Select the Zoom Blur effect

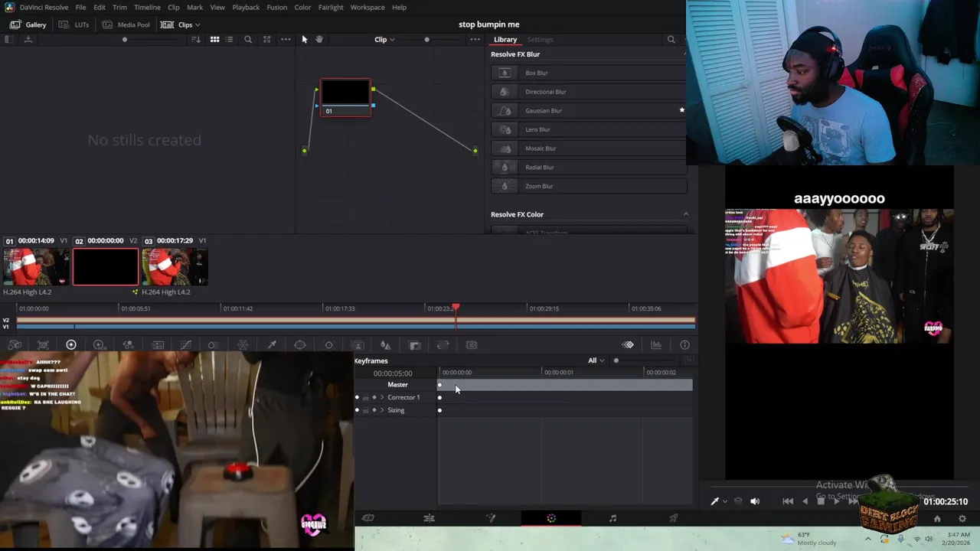pos(589,186)
